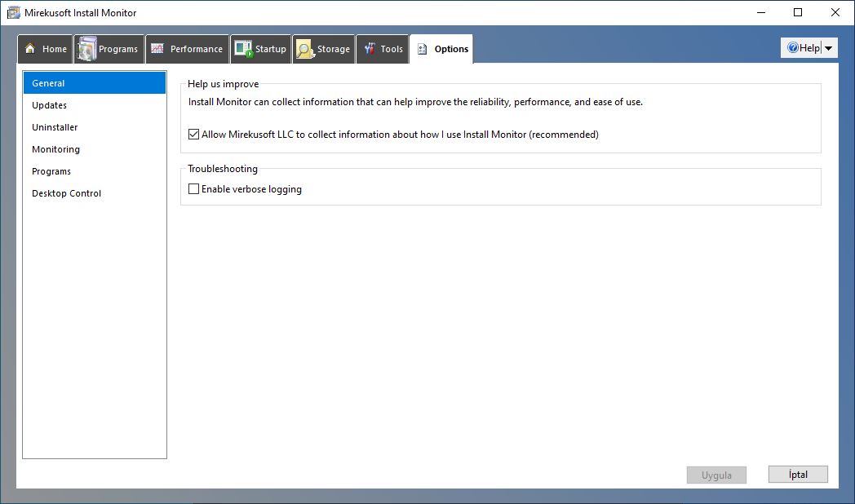Click the Install Monitor title bar app icon
This screenshot has width=855, height=504.
pos(14,12)
